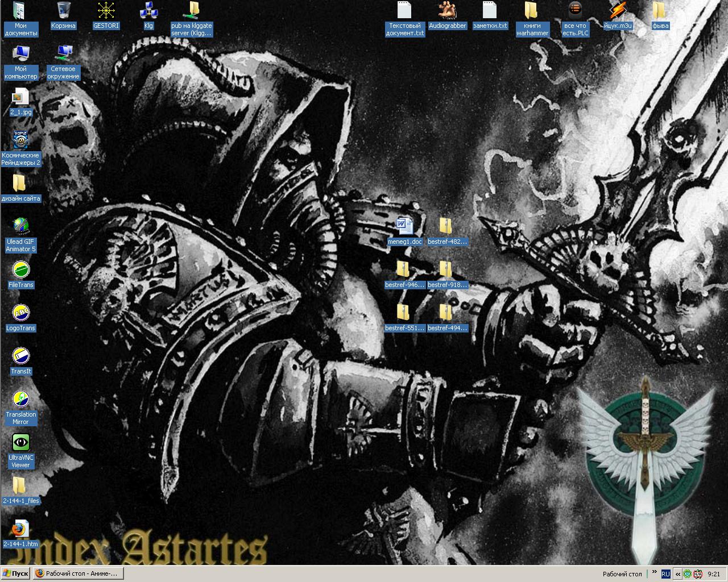Select the bestref-946 zip folder

(404, 275)
